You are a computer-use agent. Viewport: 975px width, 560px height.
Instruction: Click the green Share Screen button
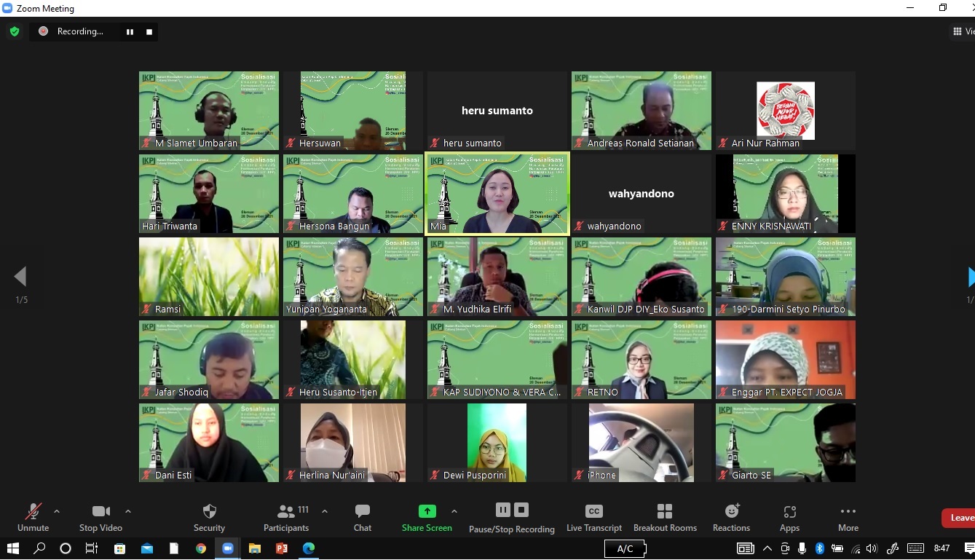coord(427,512)
